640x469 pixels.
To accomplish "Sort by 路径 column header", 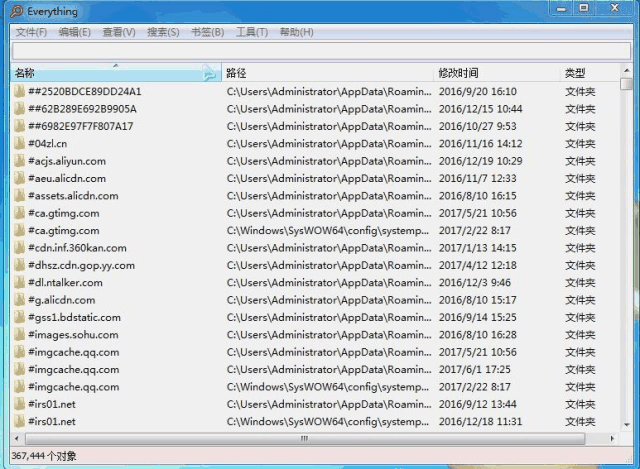I will [327, 73].
